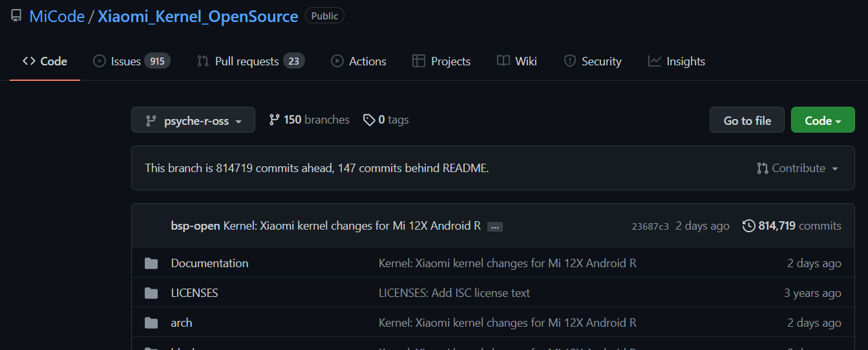The height and width of the screenshot is (350, 868).
Task: Click the Go to file button
Action: click(x=747, y=120)
